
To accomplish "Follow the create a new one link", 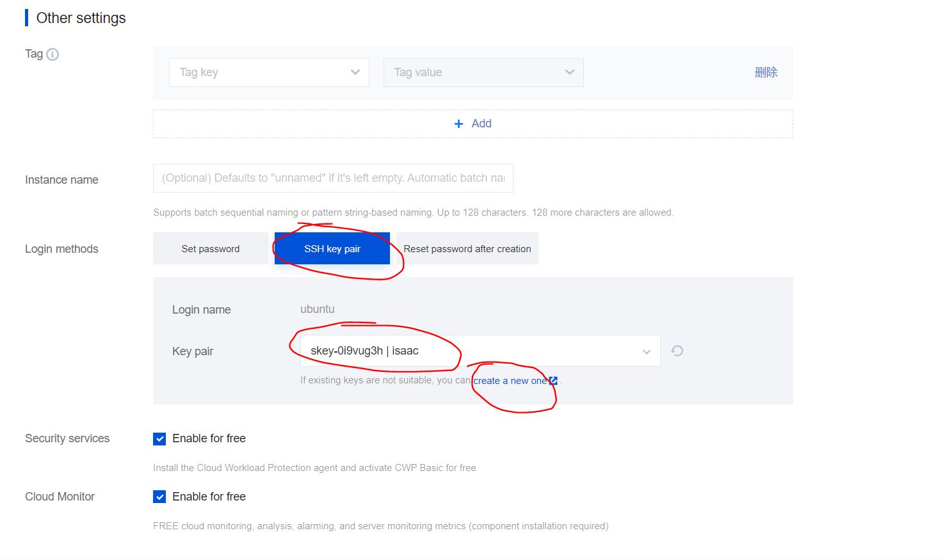I will click(510, 380).
